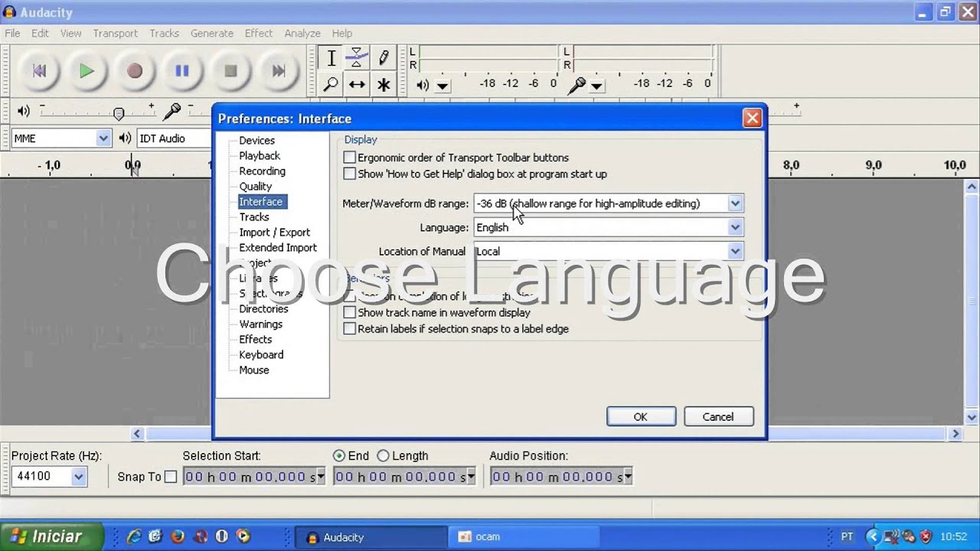Open Selection Start time format dropdown arrow

pos(321,477)
